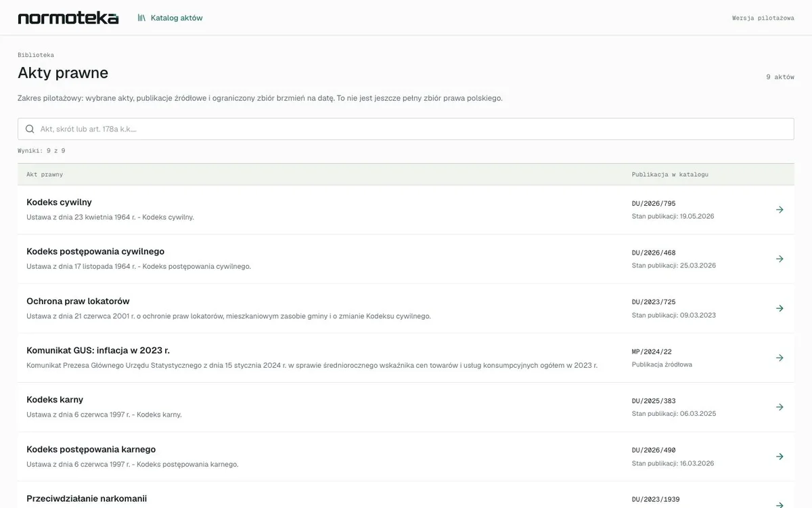Open the arrow for Kodeks karny row

[780, 407]
